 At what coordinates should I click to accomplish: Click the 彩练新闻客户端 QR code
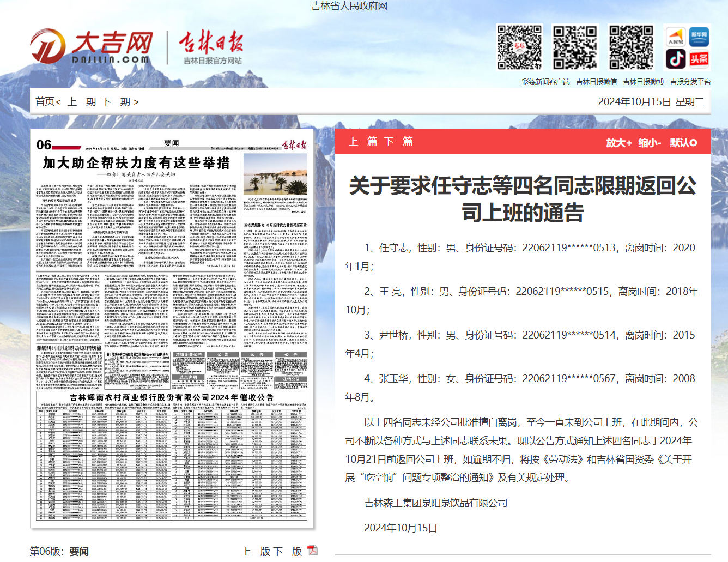[520, 47]
